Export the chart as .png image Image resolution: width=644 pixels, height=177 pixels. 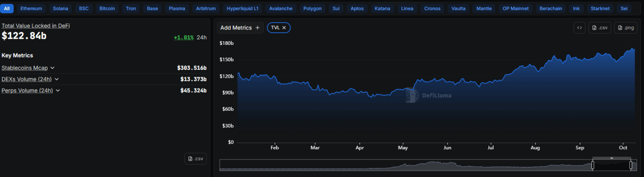click(625, 28)
